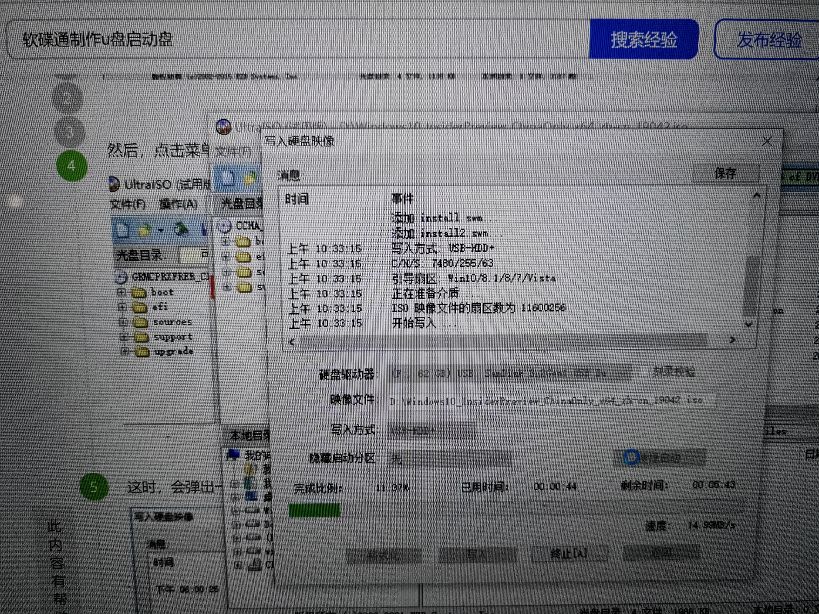Click the green write progress bar

click(314, 509)
